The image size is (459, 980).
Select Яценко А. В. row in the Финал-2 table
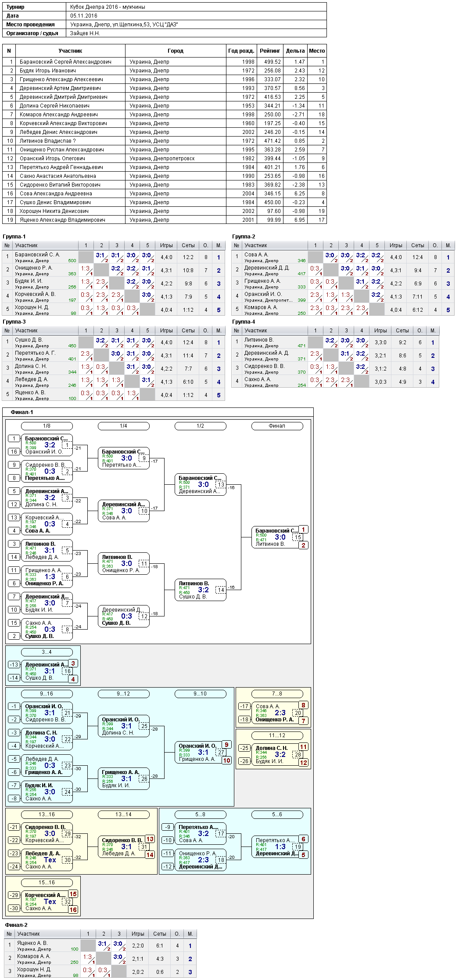click(x=100, y=946)
